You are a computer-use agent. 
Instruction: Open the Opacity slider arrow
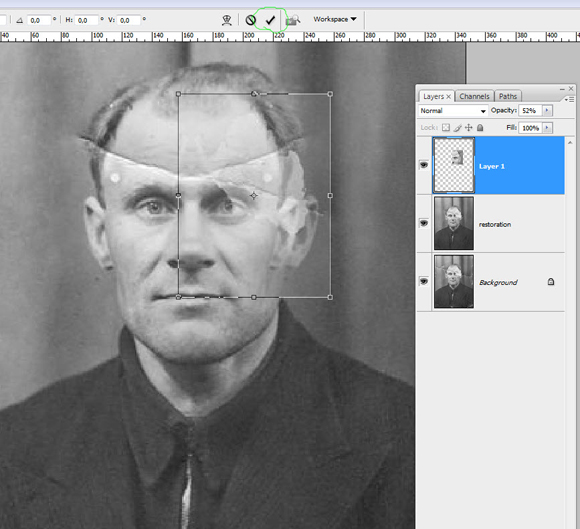(547, 110)
